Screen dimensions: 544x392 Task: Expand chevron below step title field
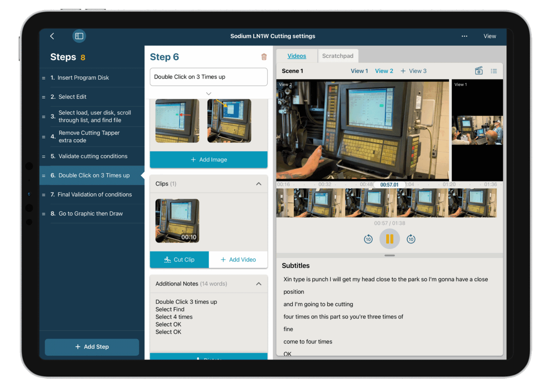[x=209, y=93]
